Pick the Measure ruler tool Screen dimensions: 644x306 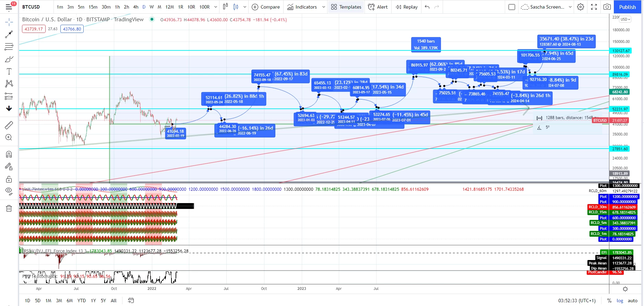[x=9, y=125]
